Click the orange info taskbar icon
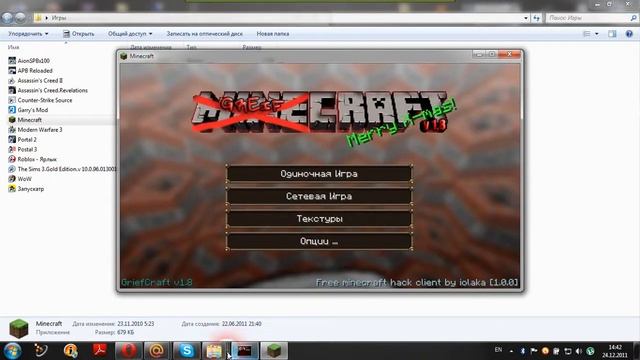Screen dimensions: 640x360 coord(71,351)
